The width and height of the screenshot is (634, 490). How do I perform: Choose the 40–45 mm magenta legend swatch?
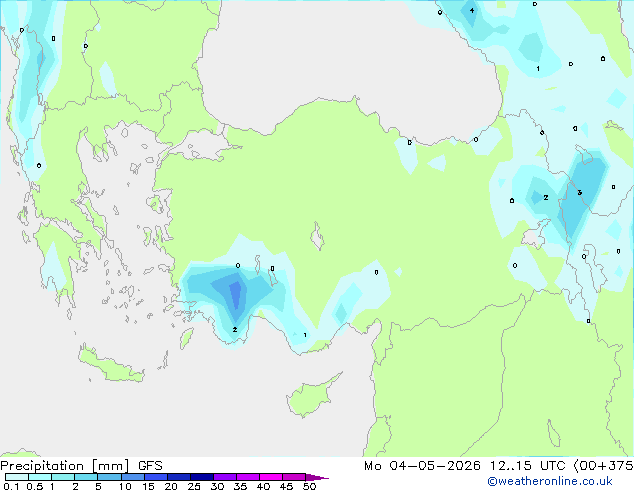tap(271, 477)
